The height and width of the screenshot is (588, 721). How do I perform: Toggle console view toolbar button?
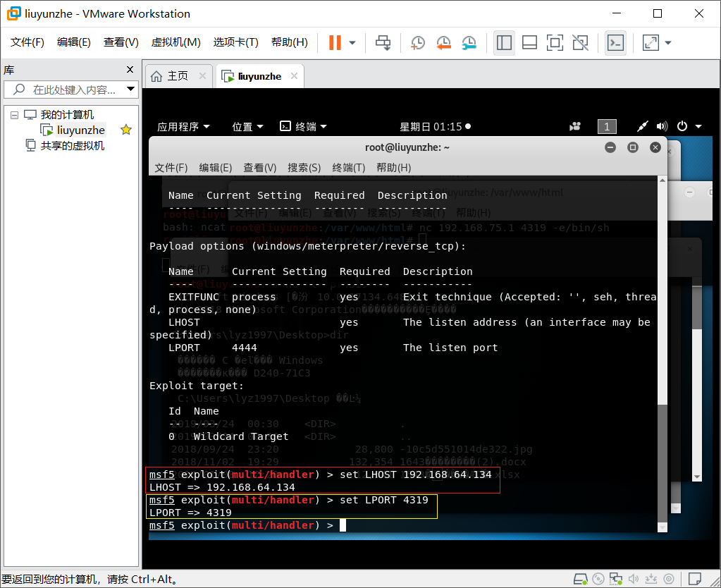click(x=616, y=43)
